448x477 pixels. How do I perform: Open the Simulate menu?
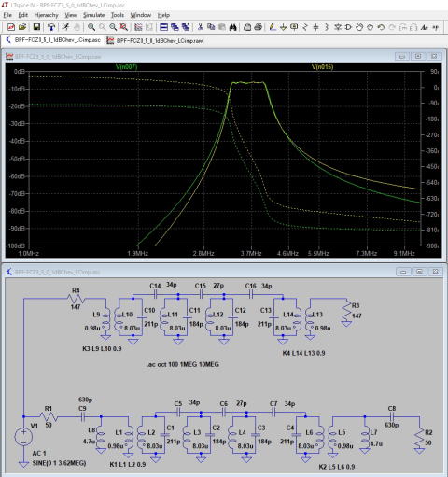coord(93,15)
